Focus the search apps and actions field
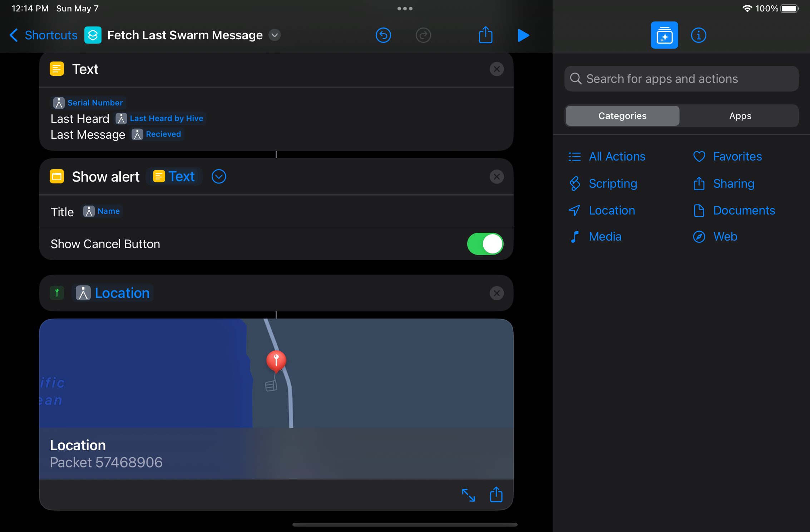Image resolution: width=810 pixels, height=532 pixels. click(681, 79)
